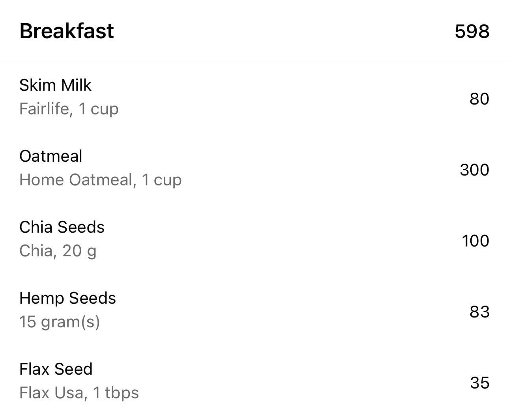
Task: Tap the 300 calorie value for Oatmeal
Action: 475,170
